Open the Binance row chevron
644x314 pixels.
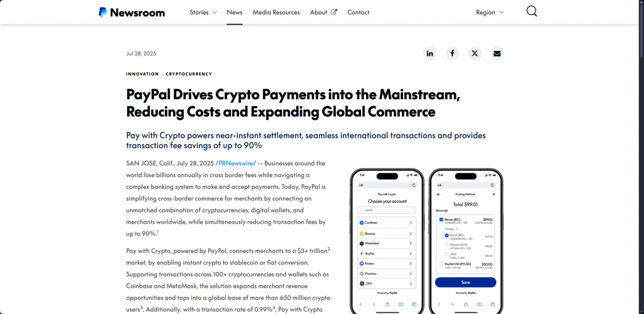[x=410, y=233]
